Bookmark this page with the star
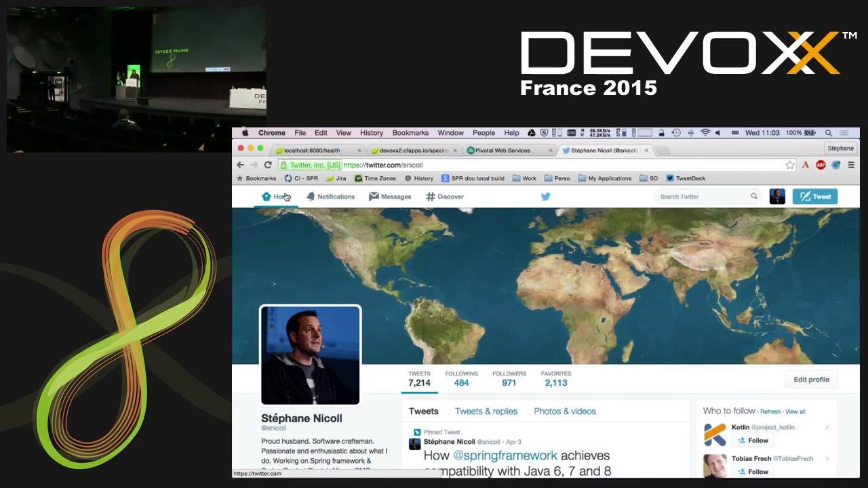This screenshot has height=488, width=868. click(790, 165)
